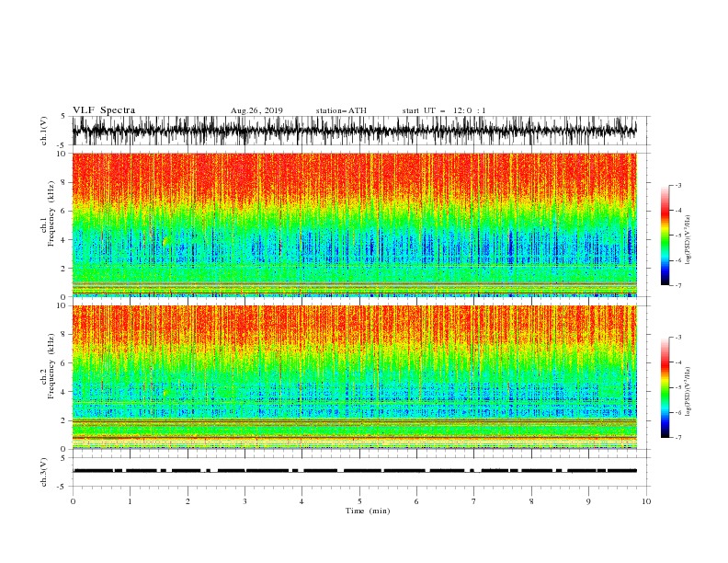Click the ch.2 'Frequency (kHz)' axis label
The width and height of the screenshot is (728, 563).
point(51,366)
